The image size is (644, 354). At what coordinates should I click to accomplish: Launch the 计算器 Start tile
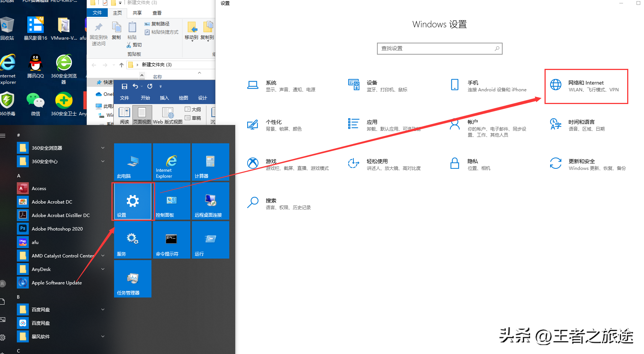(x=211, y=162)
